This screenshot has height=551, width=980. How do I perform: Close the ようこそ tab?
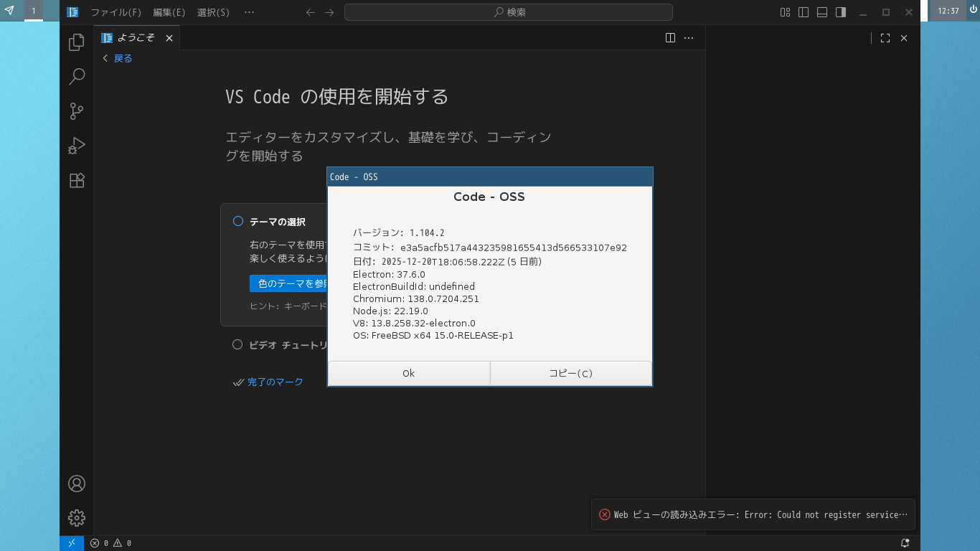[169, 38]
